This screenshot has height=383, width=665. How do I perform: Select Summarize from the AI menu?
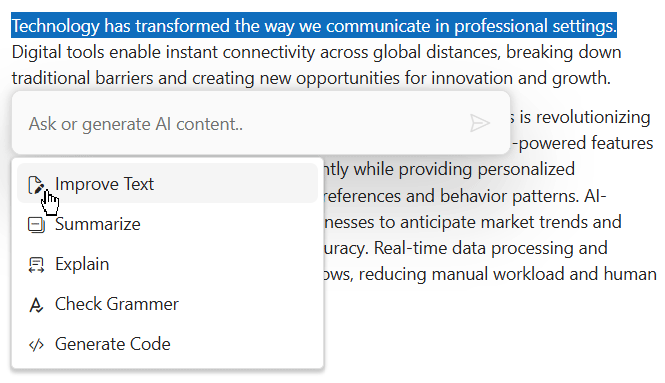pyautogui.click(x=167, y=224)
